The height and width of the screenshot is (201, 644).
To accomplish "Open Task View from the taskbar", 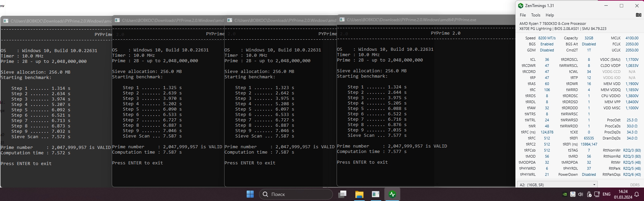I will 342,194.
